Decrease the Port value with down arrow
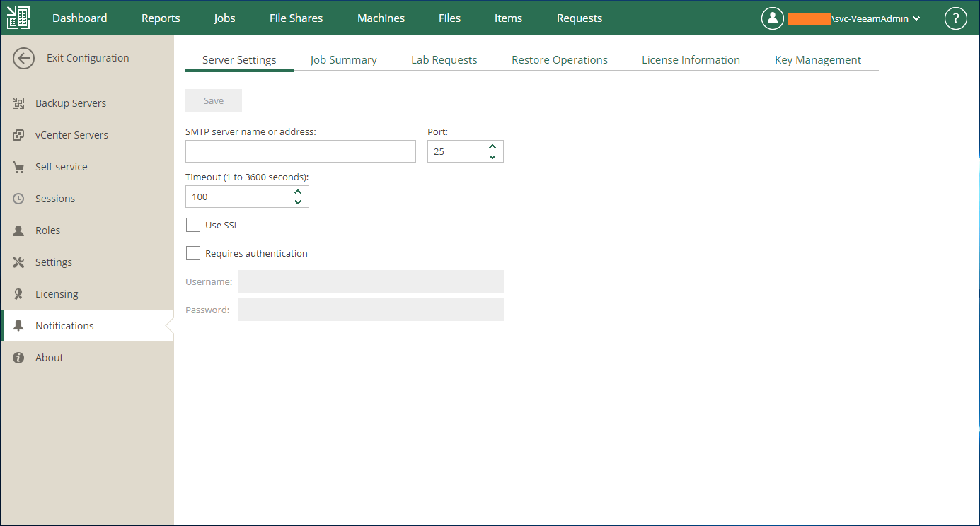 click(x=492, y=156)
